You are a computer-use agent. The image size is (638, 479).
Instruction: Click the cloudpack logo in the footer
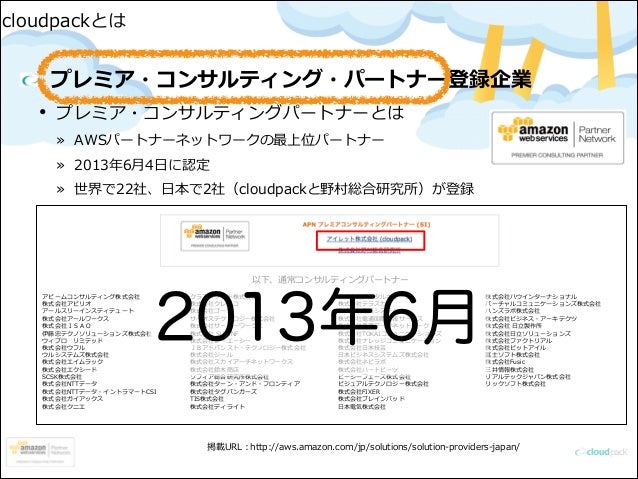click(x=601, y=452)
